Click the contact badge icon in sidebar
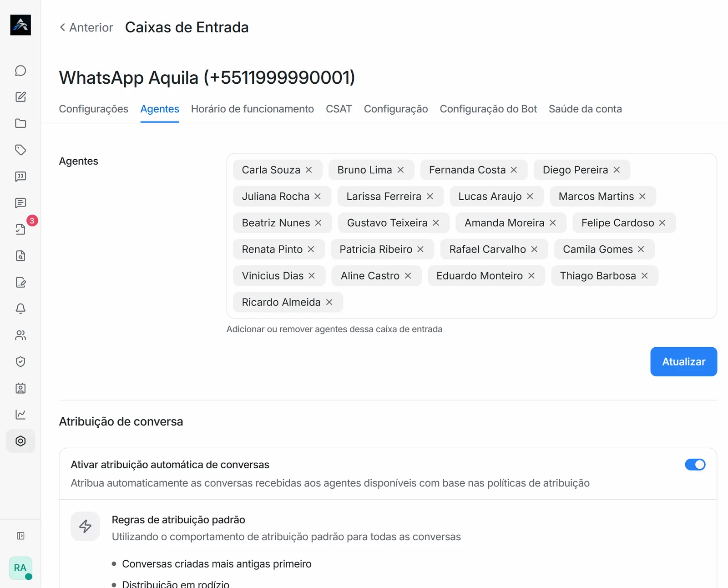 coord(20,388)
